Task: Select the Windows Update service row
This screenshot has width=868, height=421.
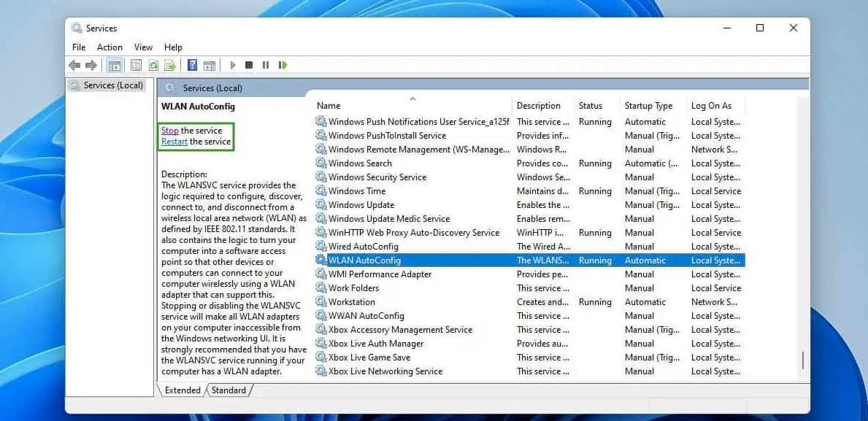Action: coord(361,205)
